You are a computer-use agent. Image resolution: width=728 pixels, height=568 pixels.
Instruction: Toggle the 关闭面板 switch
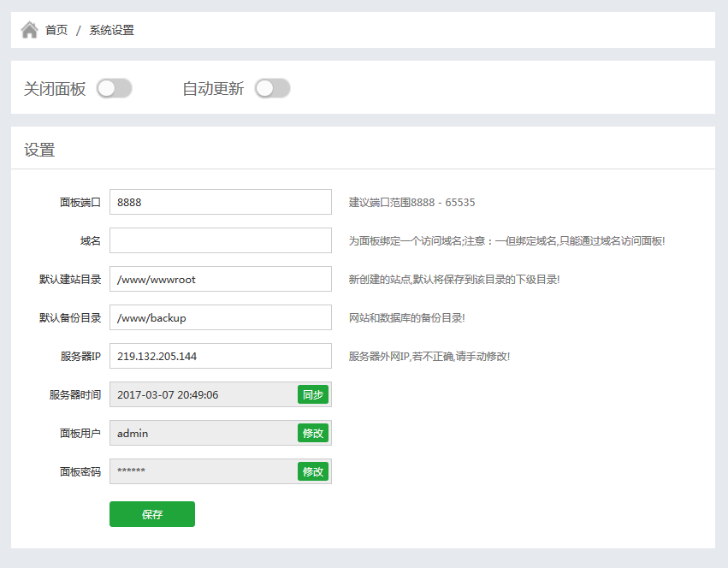tap(115, 88)
